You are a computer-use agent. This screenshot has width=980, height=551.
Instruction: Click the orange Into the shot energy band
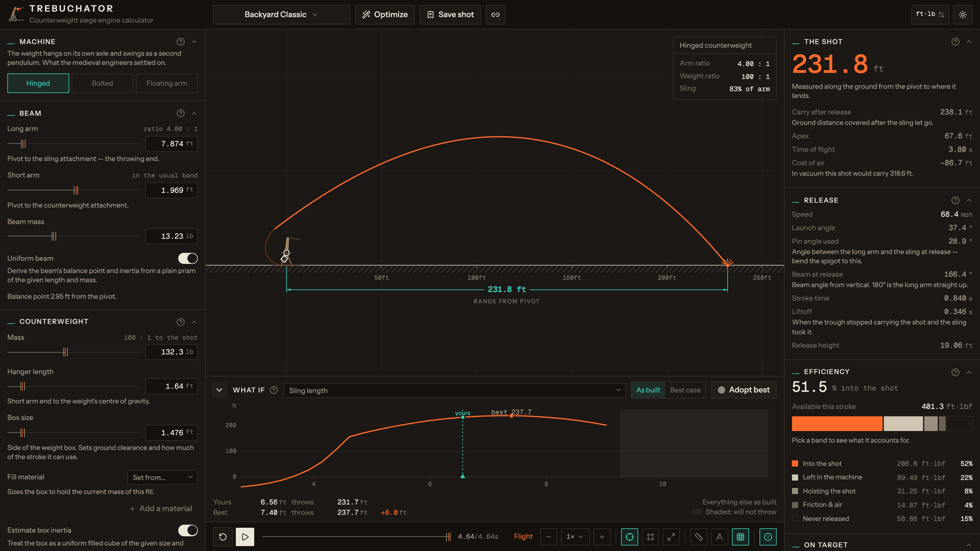837,424
